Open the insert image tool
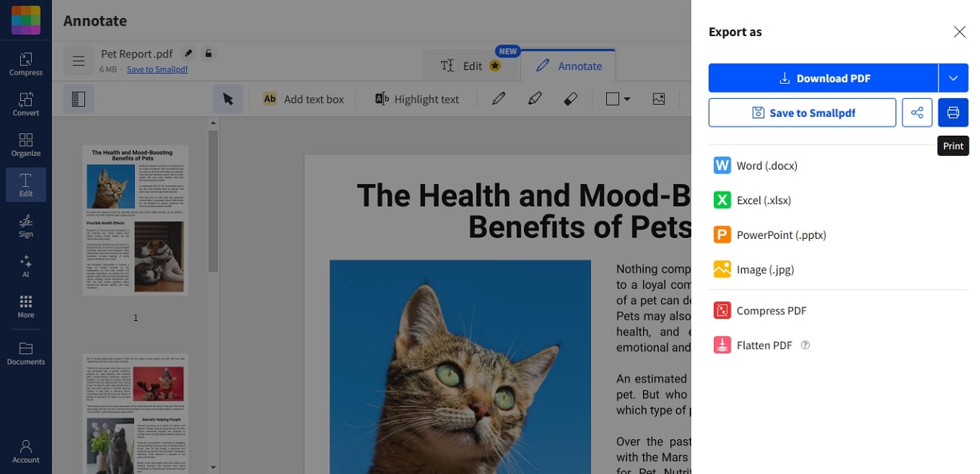Screen dimensions: 980x474 click(x=660, y=98)
